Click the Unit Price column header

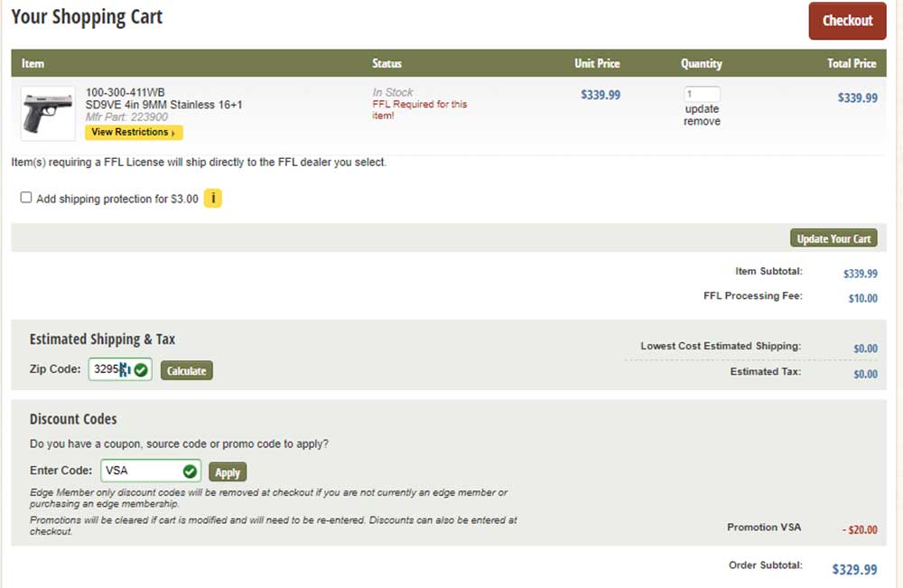(597, 63)
